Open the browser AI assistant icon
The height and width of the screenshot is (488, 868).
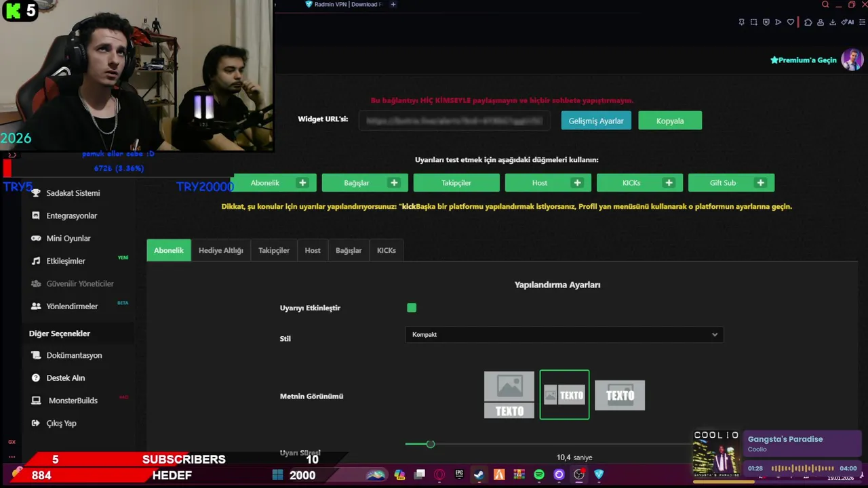pos(848,22)
